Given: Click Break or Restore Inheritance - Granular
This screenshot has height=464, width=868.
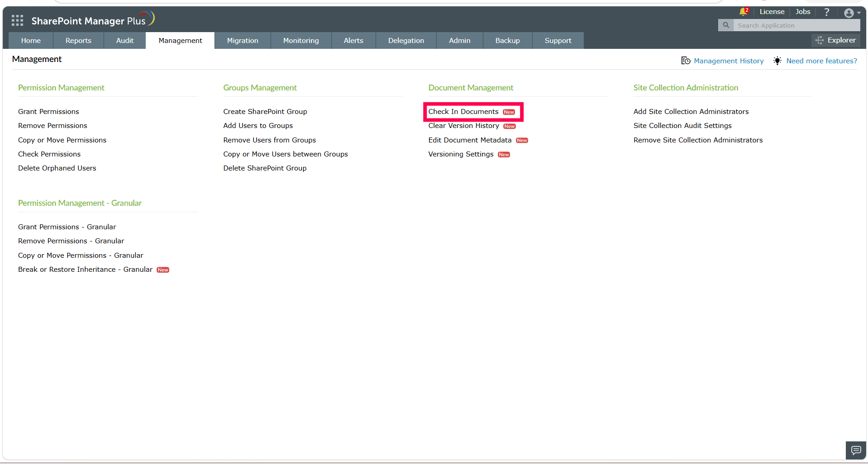Looking at the screenshot, I should coord(85,270).
